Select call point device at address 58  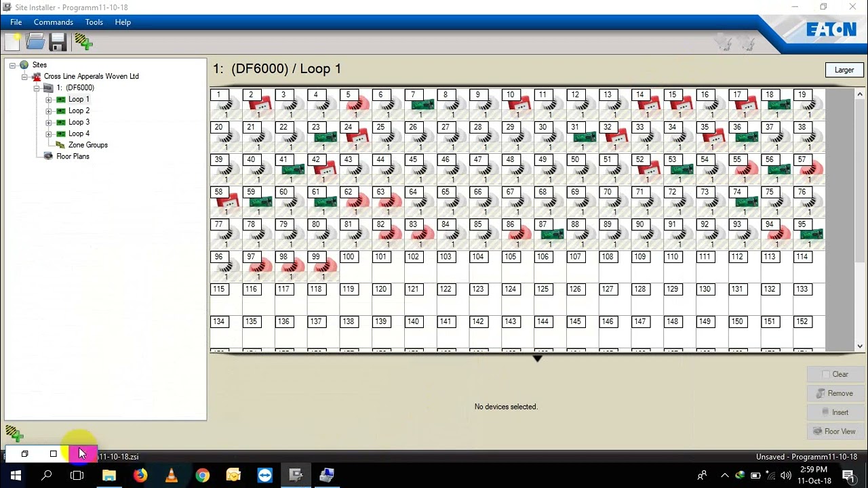[226, 203]
